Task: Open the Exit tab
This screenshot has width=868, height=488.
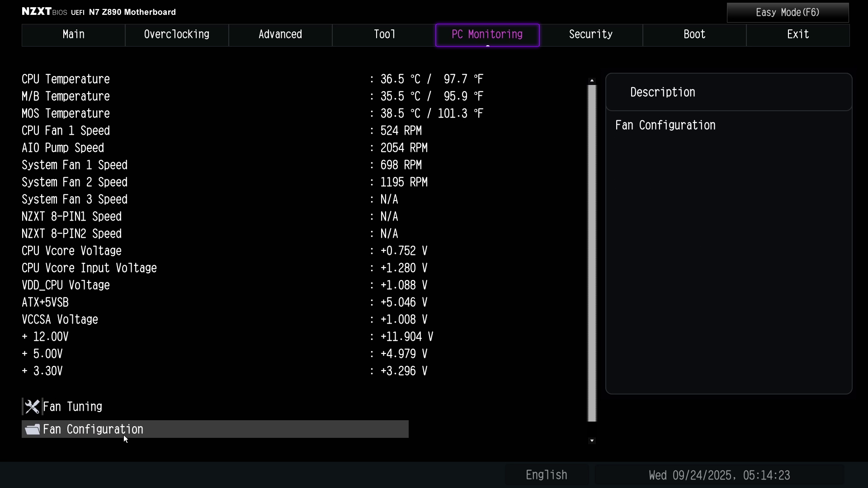Action: coord(798,35)
